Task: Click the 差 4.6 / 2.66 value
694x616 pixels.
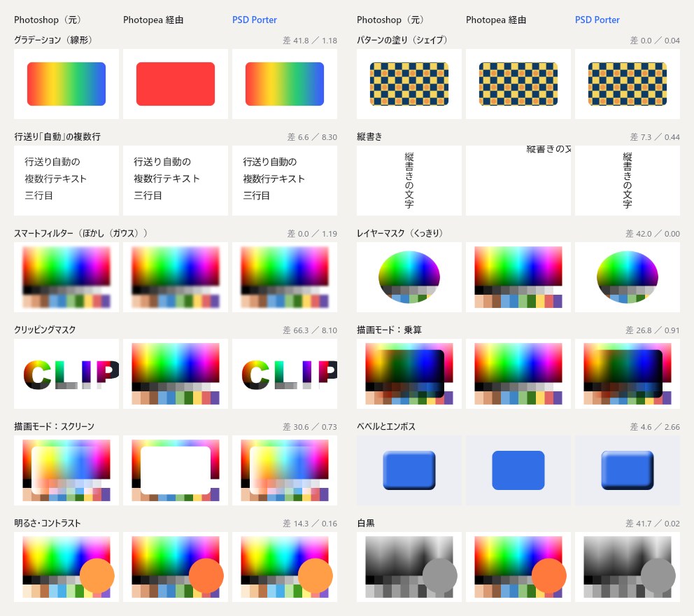Action: click(655, 426)
